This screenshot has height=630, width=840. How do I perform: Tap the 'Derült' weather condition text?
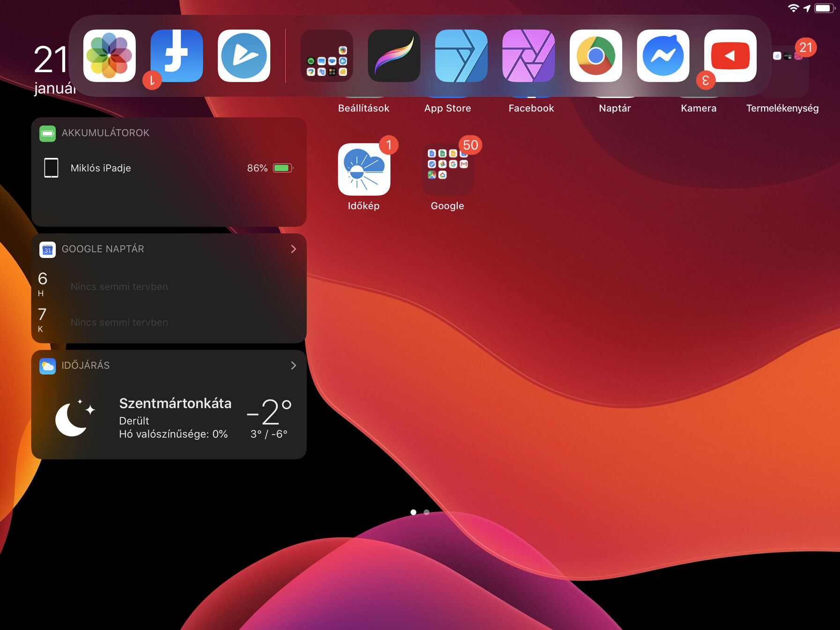click(134, 421)
